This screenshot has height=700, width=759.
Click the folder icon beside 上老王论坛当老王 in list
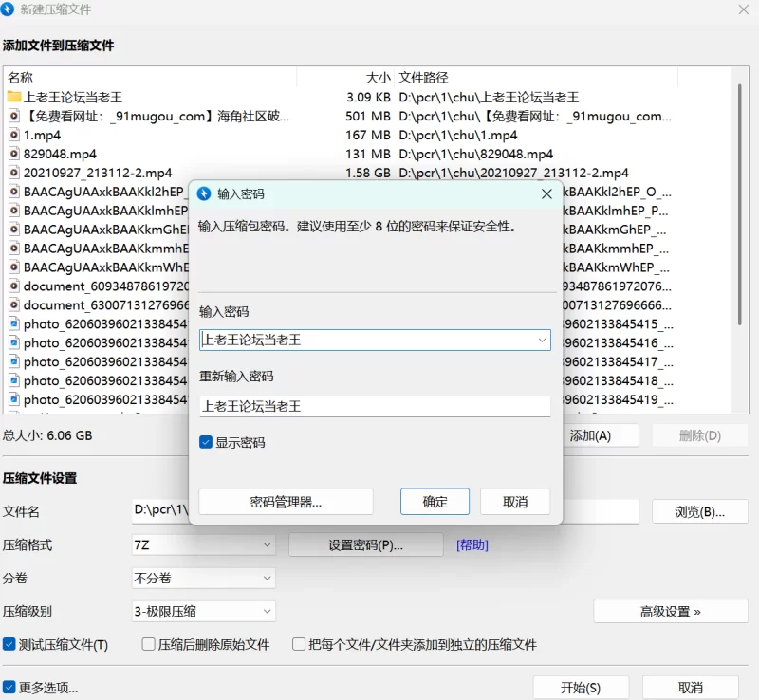point(14,97)
